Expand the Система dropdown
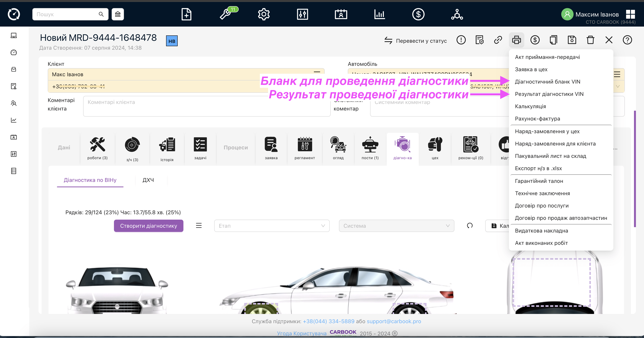 396,226
